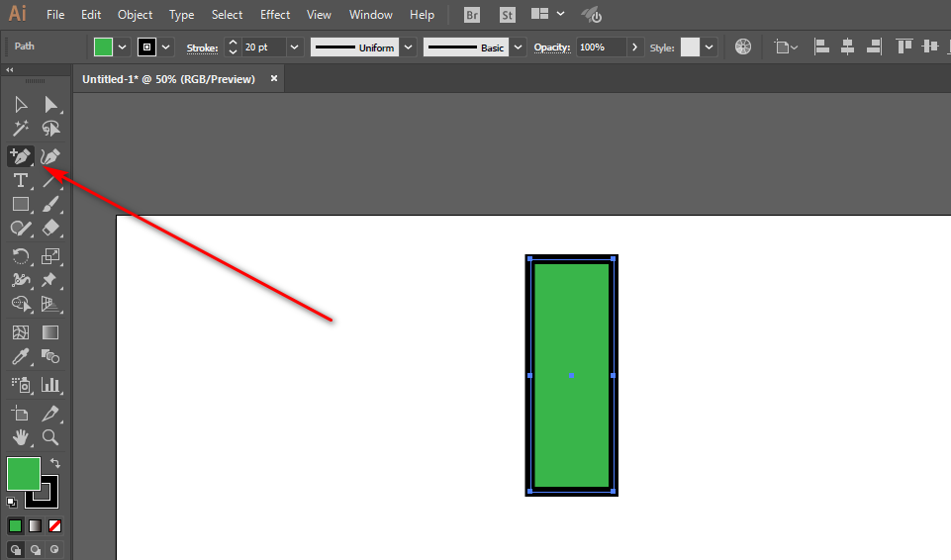Screen dimensions: 951x560
Task: Swap fill and stroke colors
Action: [55, 464]
